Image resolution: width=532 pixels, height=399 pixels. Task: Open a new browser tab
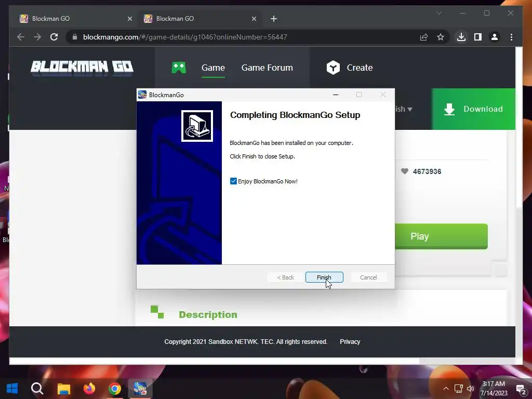(x=274, y=19)
